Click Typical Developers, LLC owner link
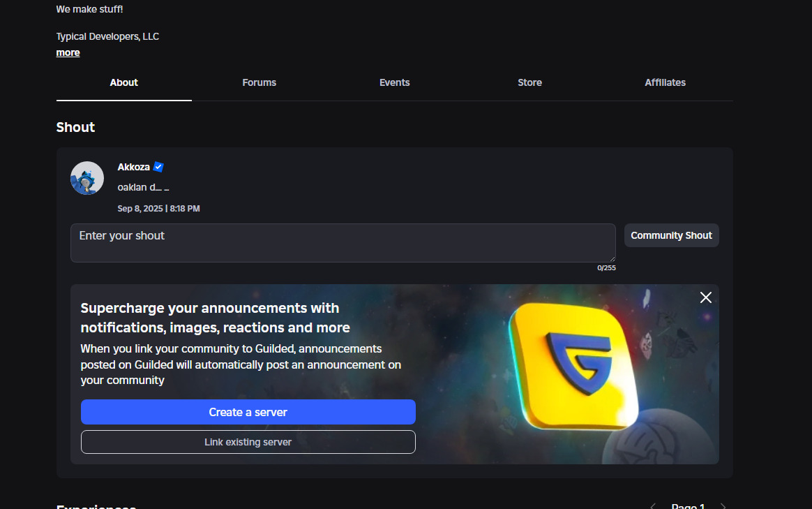The image size is (812, 509). click(107, 36)
